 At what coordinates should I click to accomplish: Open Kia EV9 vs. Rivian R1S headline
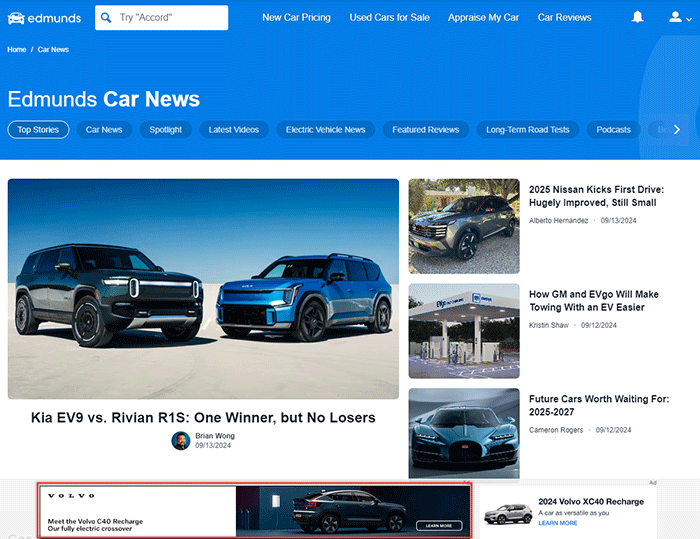tap(203, 418)
